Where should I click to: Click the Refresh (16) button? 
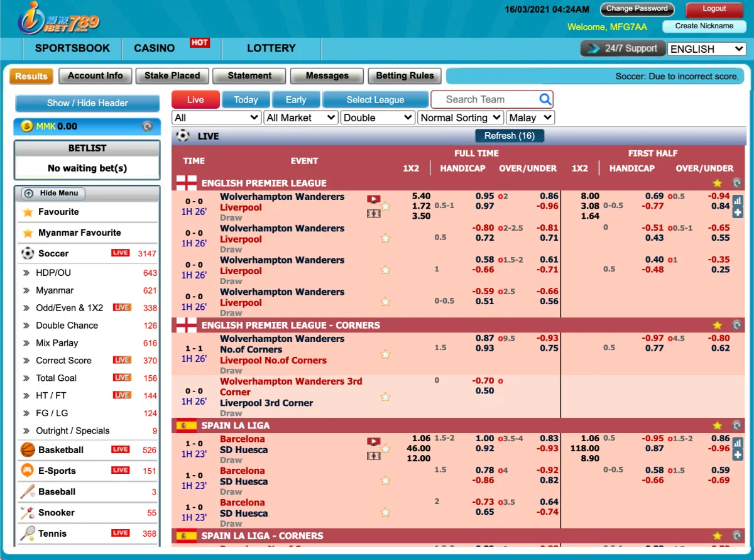click(x=510, y=136)
